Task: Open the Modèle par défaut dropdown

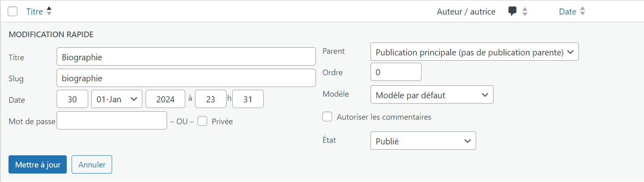Action: [432, 95]
